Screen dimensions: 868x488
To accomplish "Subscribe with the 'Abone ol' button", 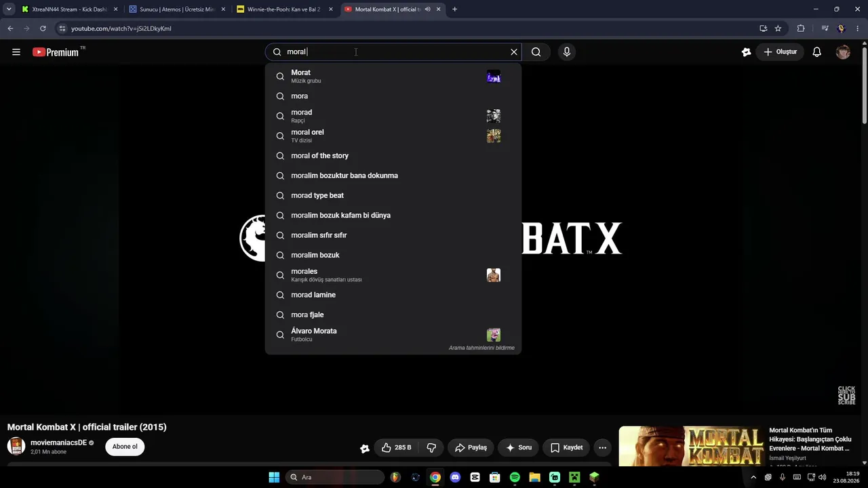I will coord(125,447).
